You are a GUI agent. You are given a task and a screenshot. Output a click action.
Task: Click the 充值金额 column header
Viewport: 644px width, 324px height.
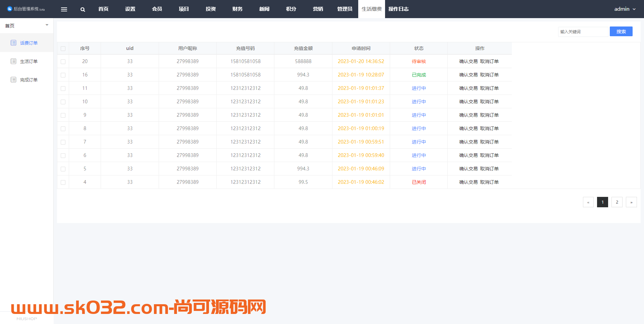pyautogui.click(x=303, y=48)
